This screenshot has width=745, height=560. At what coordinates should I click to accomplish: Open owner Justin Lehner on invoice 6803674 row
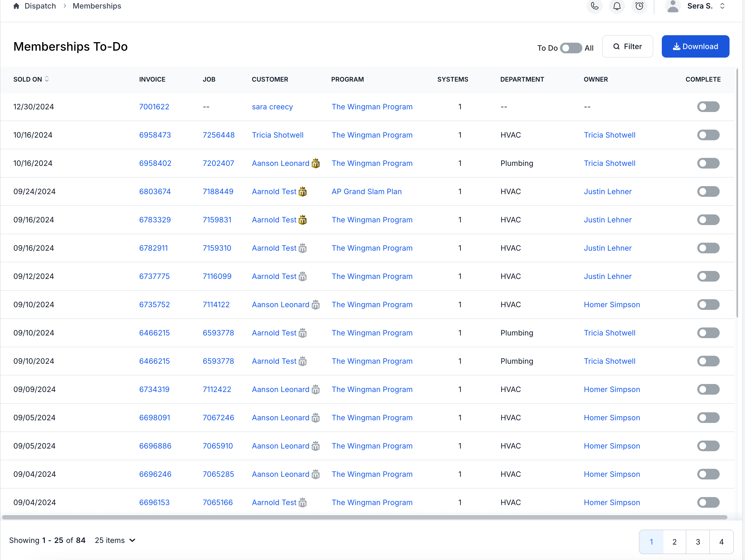point(608,192)
